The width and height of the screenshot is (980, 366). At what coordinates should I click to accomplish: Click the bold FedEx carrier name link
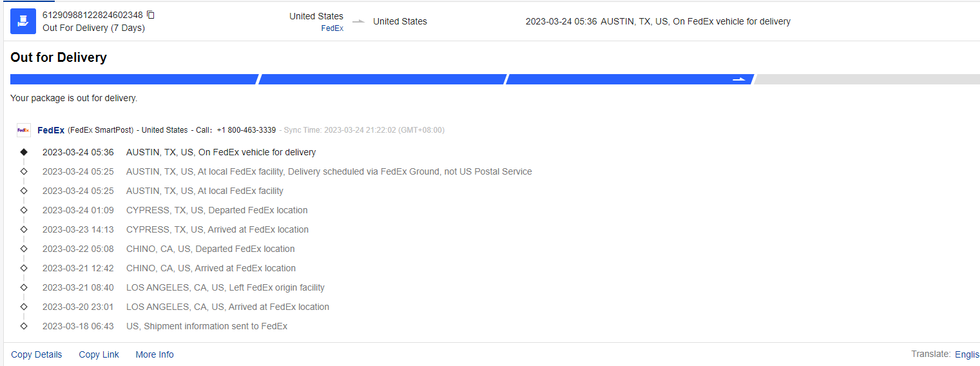click(51, 130)
